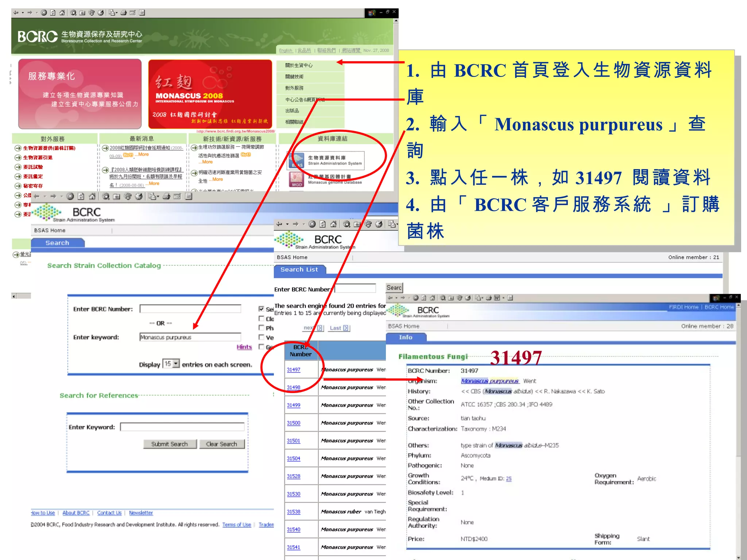Click the Edit page icon in the BCRC homepage toolbar
Viewport: 747px width, 560px height.
click(133, 13)
